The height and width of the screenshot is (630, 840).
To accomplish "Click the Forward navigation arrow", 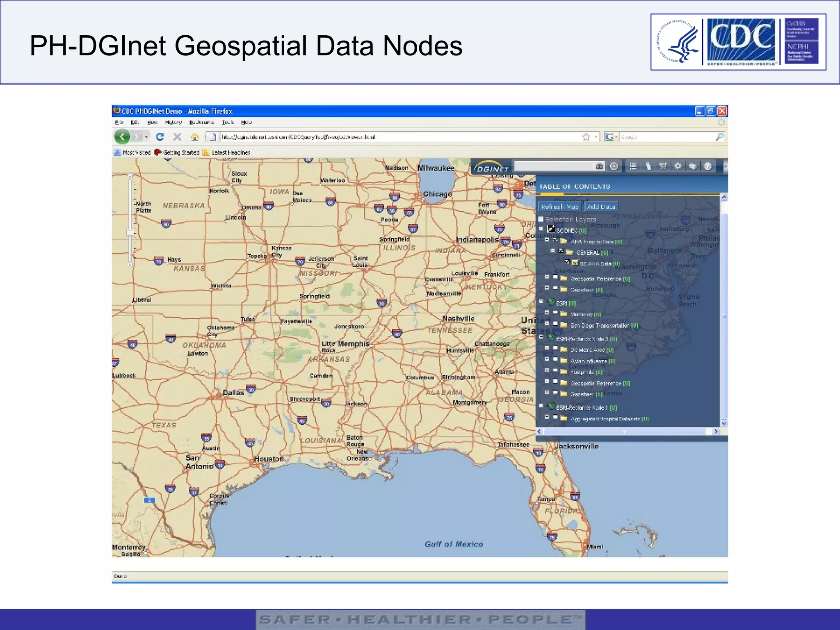I will point(137,137).
